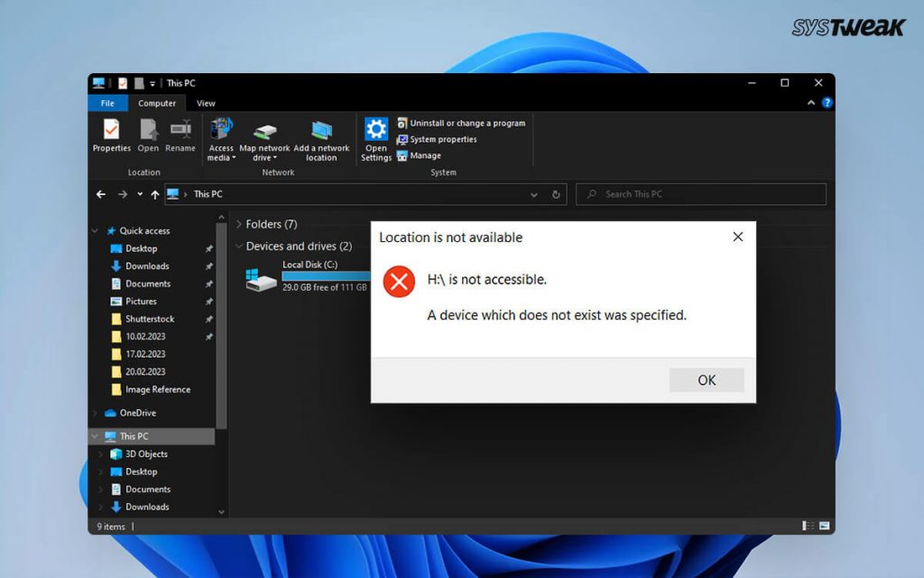
Task: Open the Rename tool for This PC
Action: tap(180, 137)
